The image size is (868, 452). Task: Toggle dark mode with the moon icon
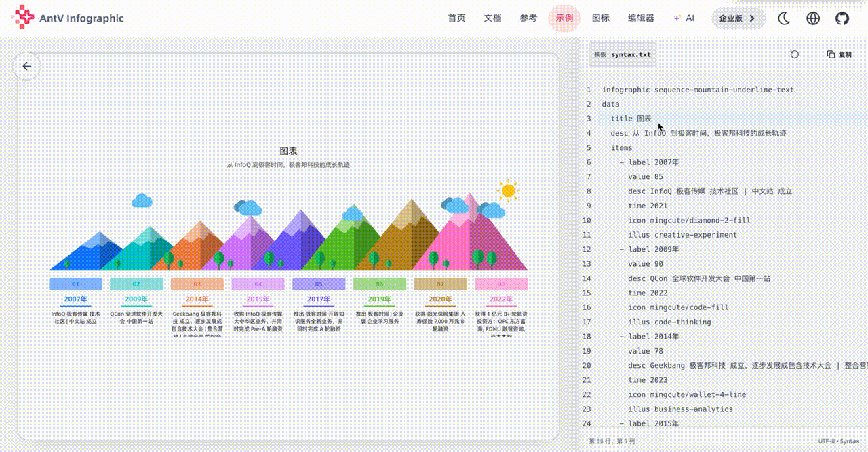pyautogui.click(x=784, y=18)
